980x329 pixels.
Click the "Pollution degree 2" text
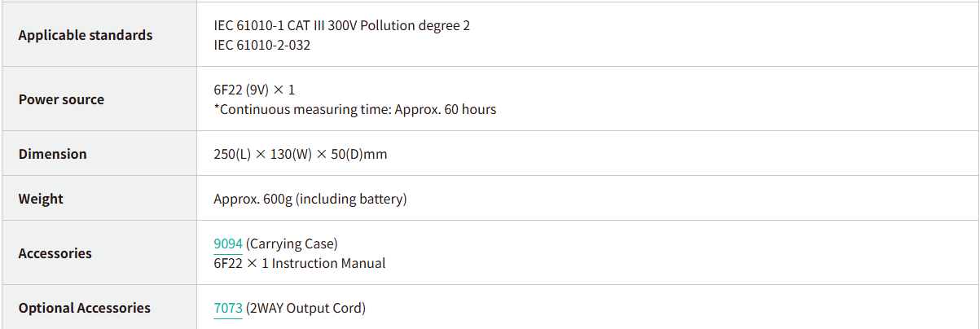[415, 25]
